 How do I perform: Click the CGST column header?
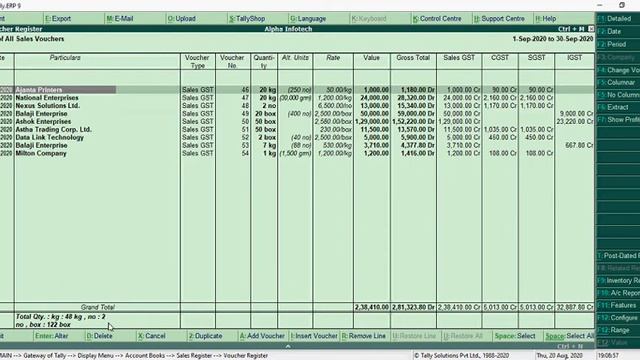tap(500, 58)
